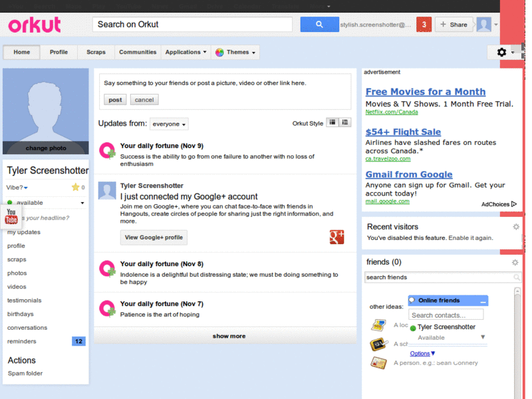Click the Search contacts field
Screen dimensions: 532x399
pos(446,315)
